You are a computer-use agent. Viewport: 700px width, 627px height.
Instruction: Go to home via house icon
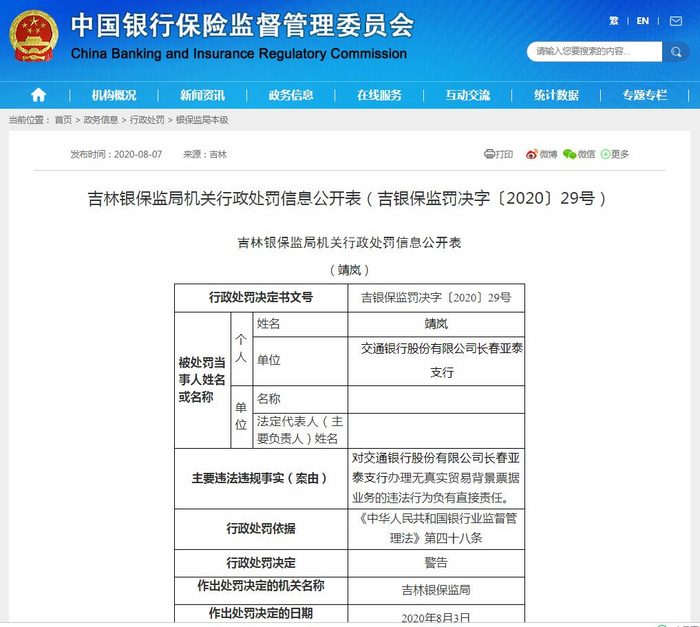(x=38, y=95)
